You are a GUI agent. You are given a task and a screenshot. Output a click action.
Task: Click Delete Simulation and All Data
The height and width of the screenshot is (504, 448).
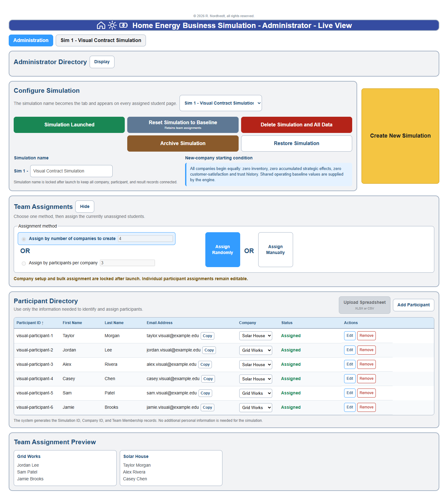296,125
